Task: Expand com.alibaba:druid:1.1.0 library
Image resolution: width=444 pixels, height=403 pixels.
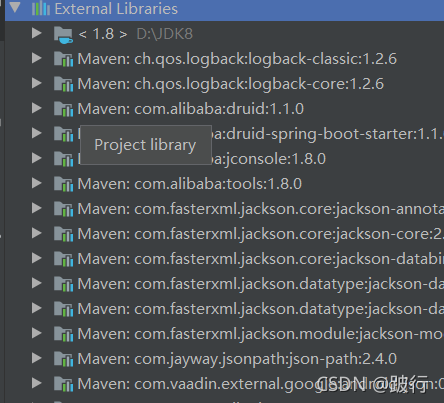Action: click(x=36, y=108)
